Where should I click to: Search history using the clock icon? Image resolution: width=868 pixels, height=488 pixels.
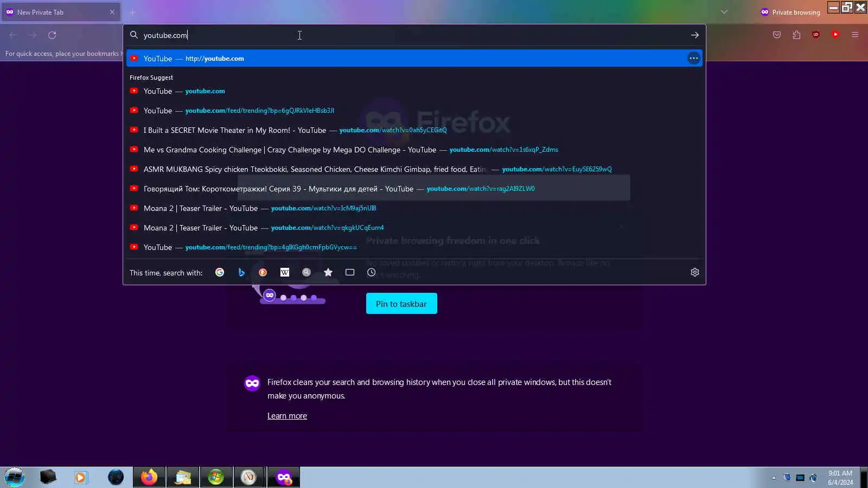tap(371, 272)
